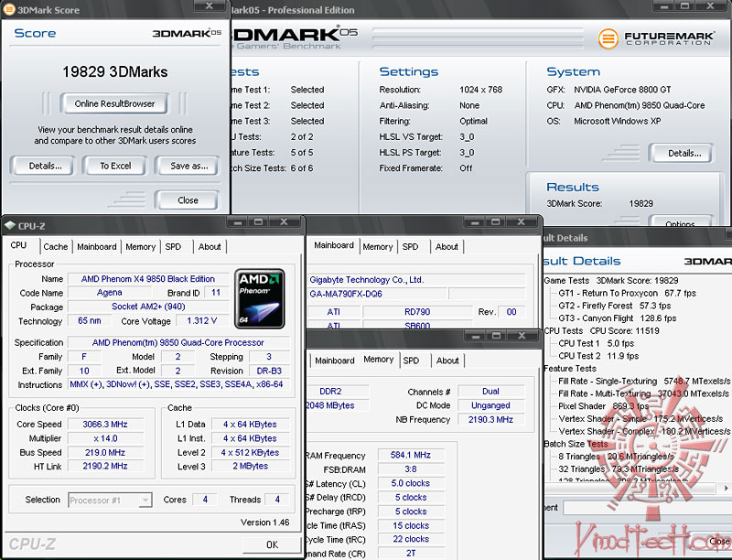Open the Online ResultBrowser
This screenshot has height=560, width=732.
pyautogui.click(x=114, y=103)
